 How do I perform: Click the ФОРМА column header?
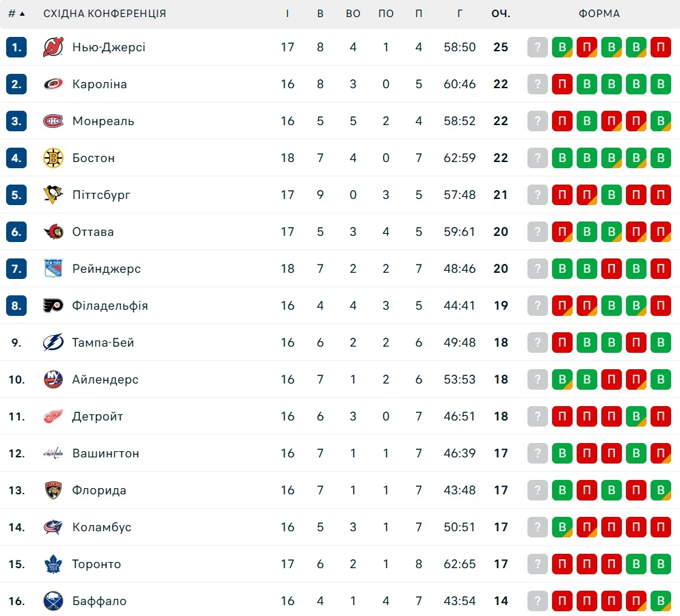(x=599, y=14)
